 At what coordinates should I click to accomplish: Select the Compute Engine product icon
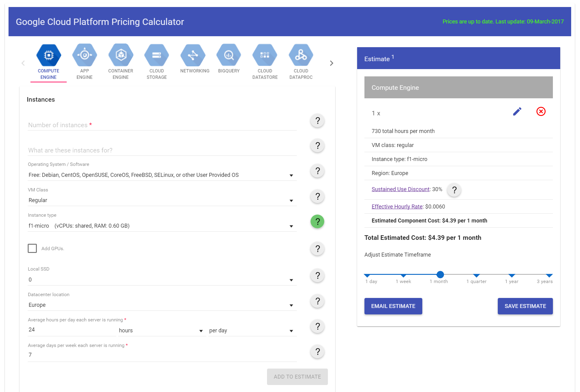coord(48,55)
